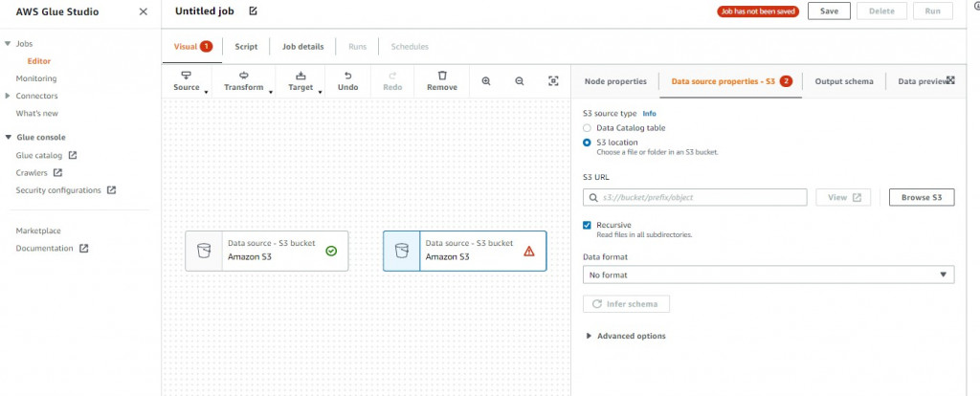The image size is (980, 396).
Task: Switch to the Script tab
Action: (246, 47)
